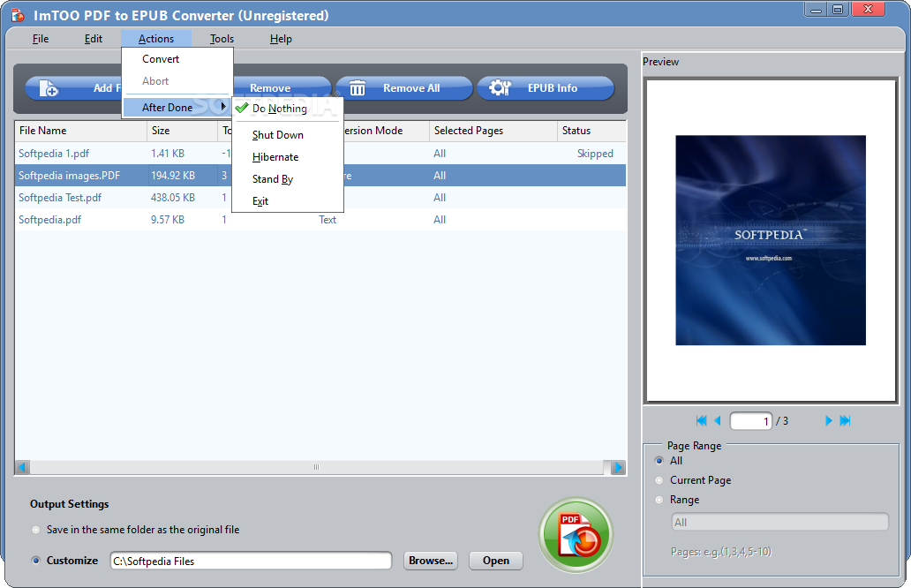Screen dimensions: 911x588
Task: Click the EPUB Info gear icon
Action: click(499, 87)
